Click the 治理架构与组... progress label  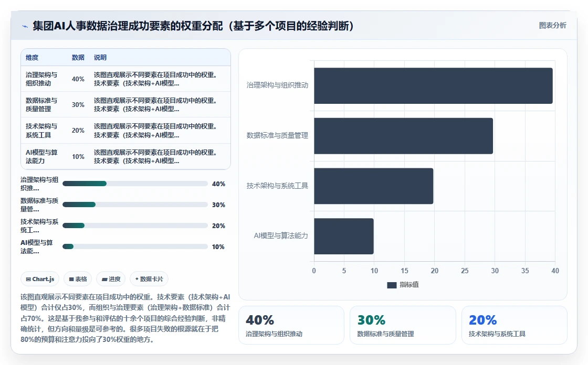coord(39,184)
